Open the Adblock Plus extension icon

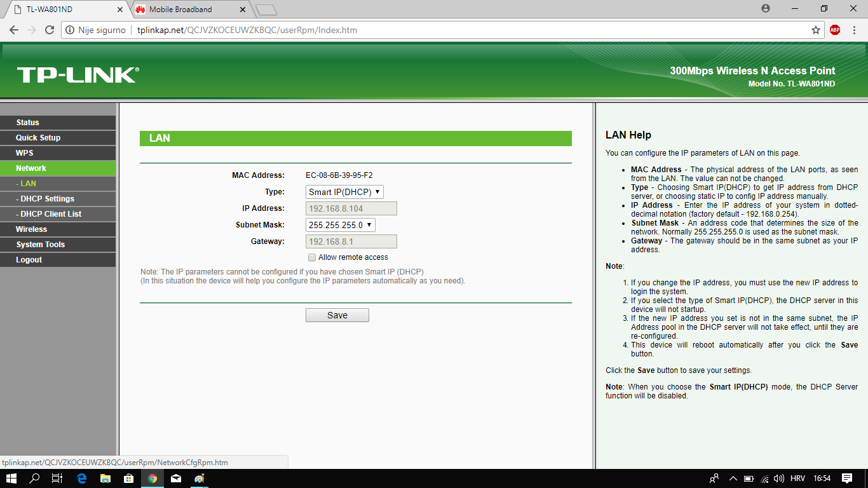(x=835, y=30)
